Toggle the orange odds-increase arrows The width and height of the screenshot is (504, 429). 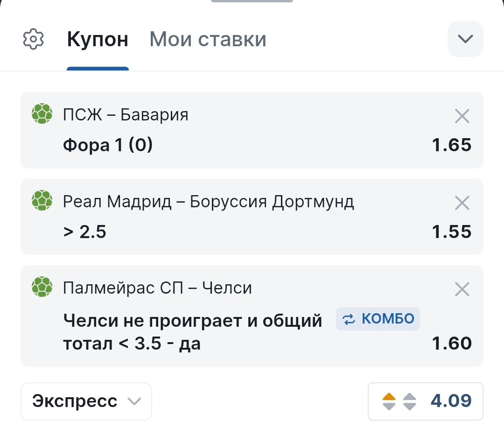(x=389, y=401)
